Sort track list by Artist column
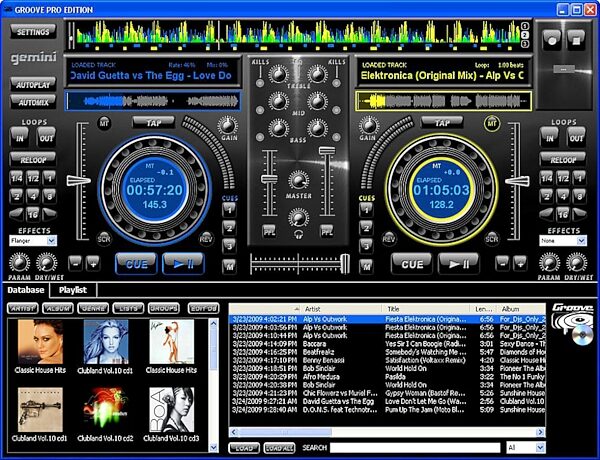This screenshot has width=600, height=460. click(342, 309)
